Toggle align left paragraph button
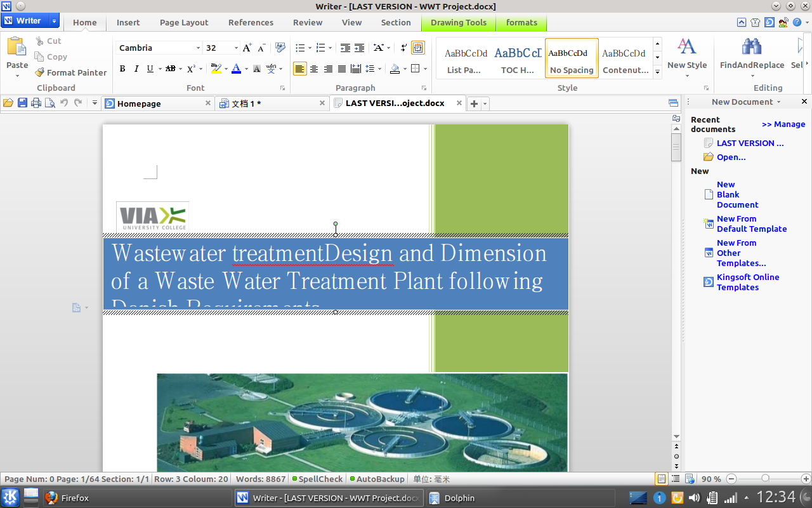This screenshot has width=812, height=508. [300, 69]
